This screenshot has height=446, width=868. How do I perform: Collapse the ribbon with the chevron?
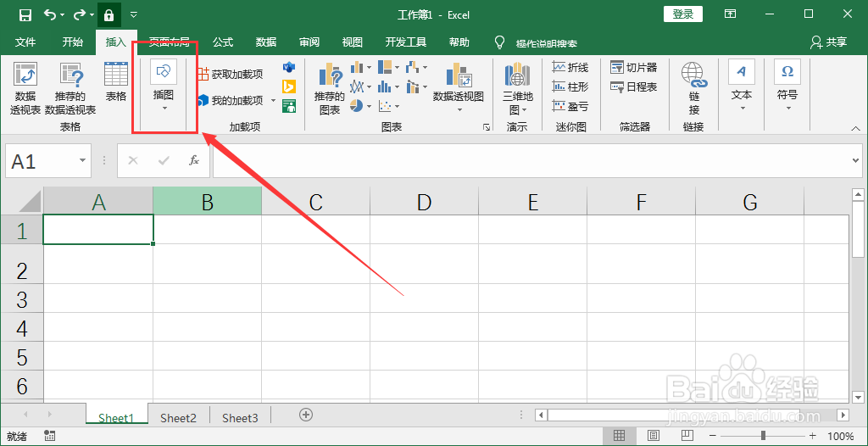[x=856, y=129]
